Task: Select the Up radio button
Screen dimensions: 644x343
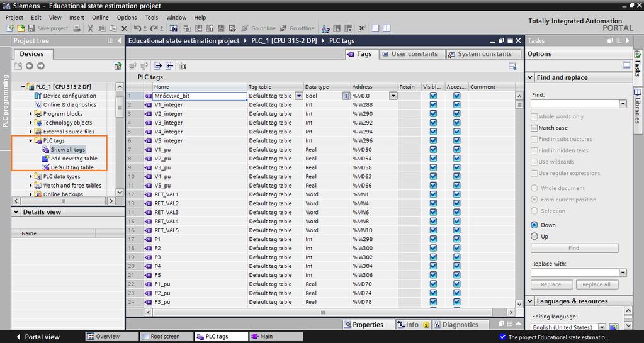Action: [x=534, y=236]
